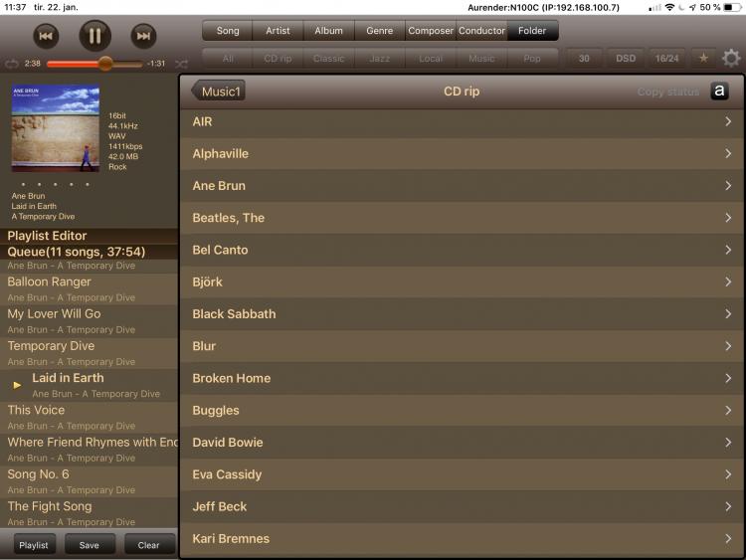Expand the Broken Home folder chevron
This screenshot has height=560, width=746.
point(728,378)
